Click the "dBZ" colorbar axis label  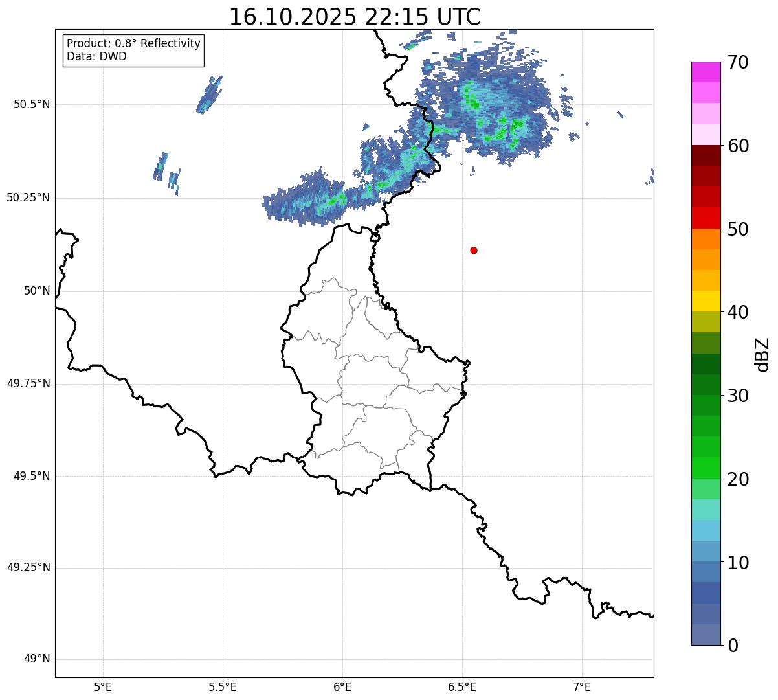pyautogui.click(x=762, y=354)
